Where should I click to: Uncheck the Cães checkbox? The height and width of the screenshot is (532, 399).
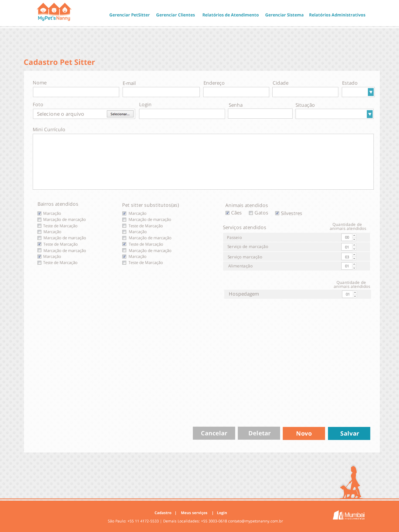tap(227, 213)
